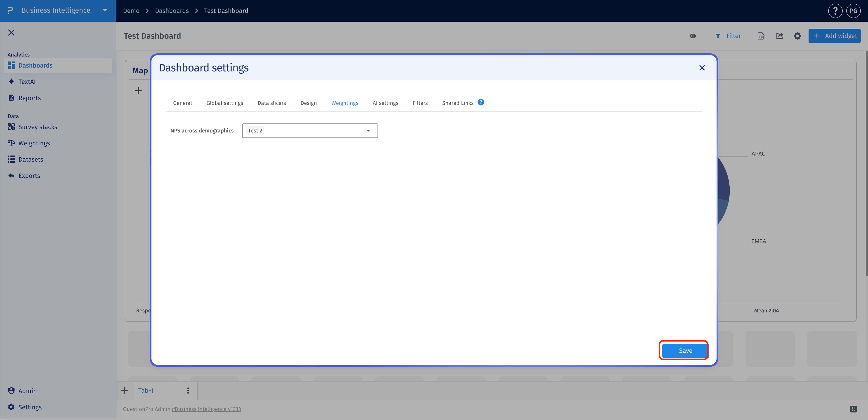
Task: Switch to the AI settings tab
Action: point(385,103)
